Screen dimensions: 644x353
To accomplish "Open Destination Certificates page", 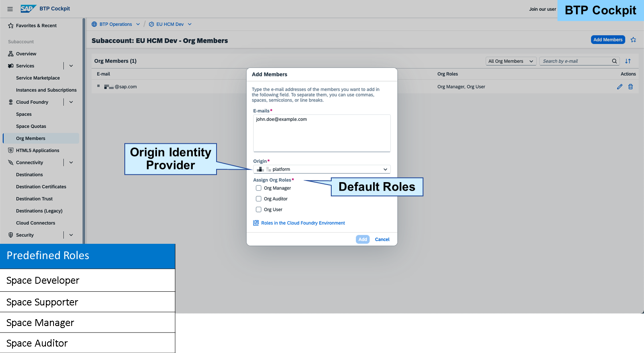I will (x=41, y=187).
